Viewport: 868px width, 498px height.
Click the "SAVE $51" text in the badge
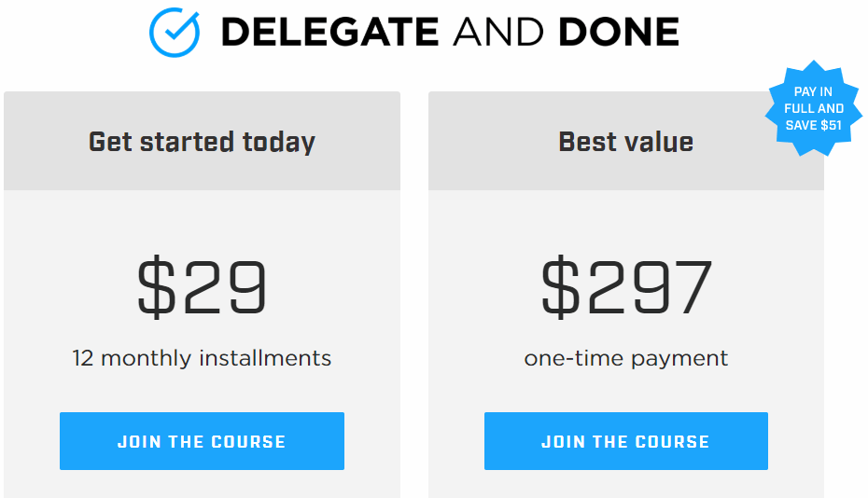(x=813, y=125)
